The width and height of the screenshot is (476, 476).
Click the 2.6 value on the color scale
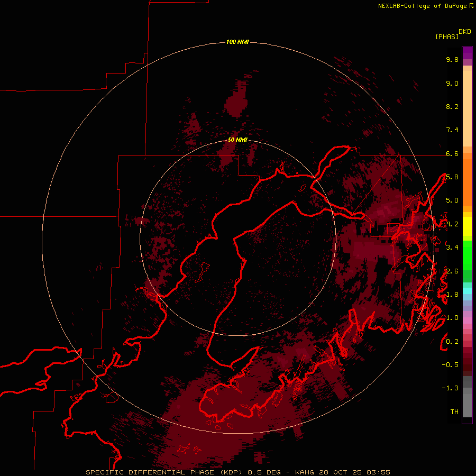point(452,271)
